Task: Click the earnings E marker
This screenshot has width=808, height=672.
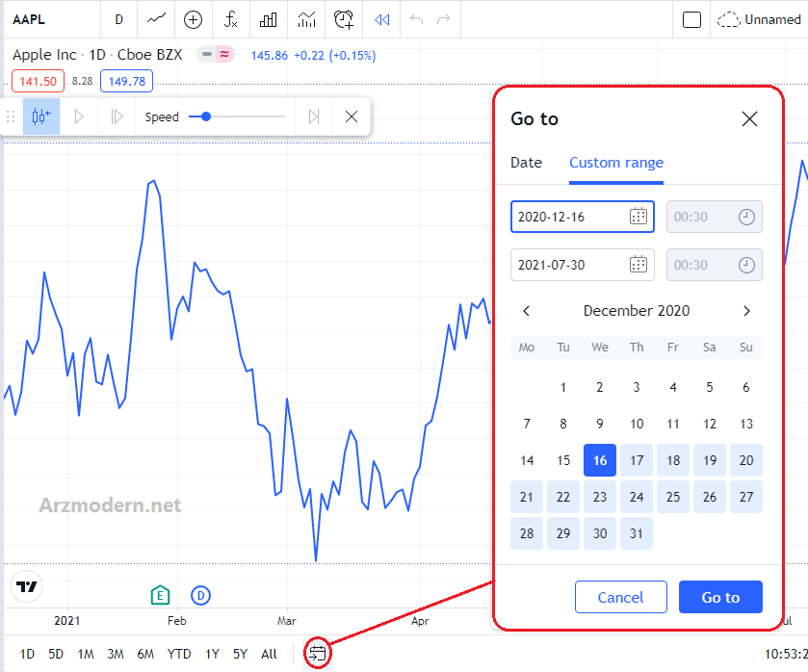Action: (x=160, y=595)
